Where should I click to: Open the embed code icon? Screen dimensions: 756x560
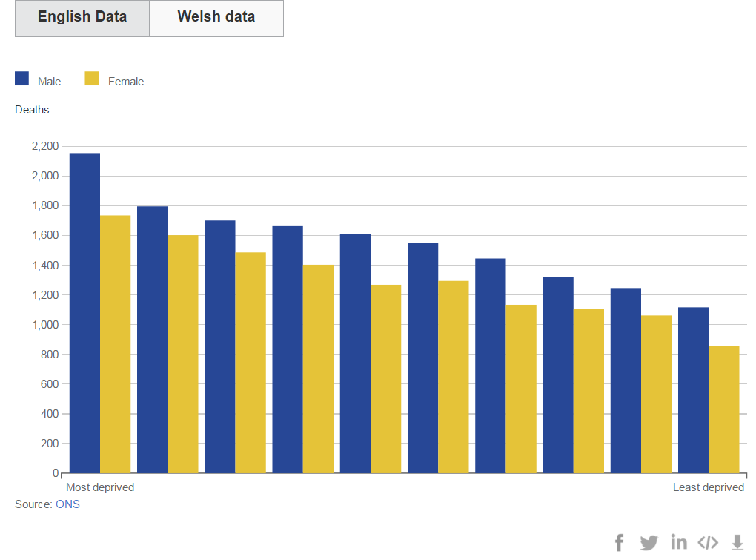708,542
